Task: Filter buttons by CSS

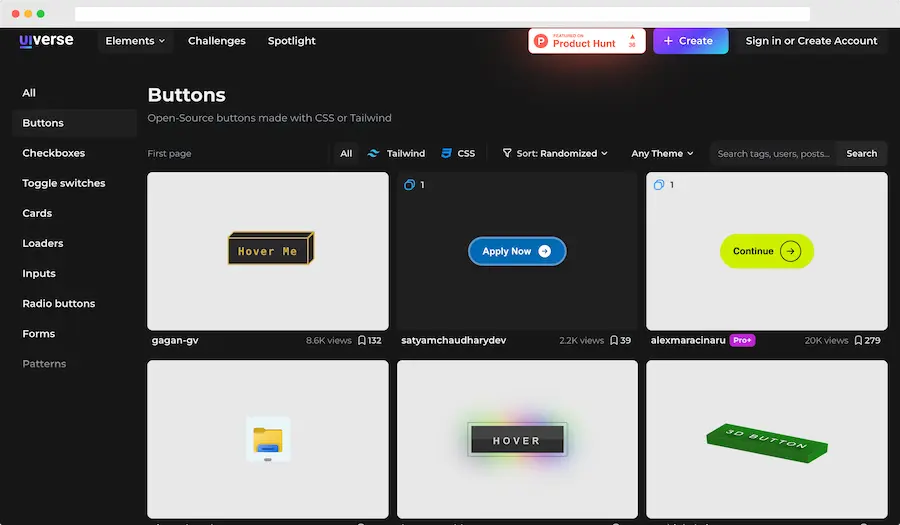Action: (x=458, y=154)
